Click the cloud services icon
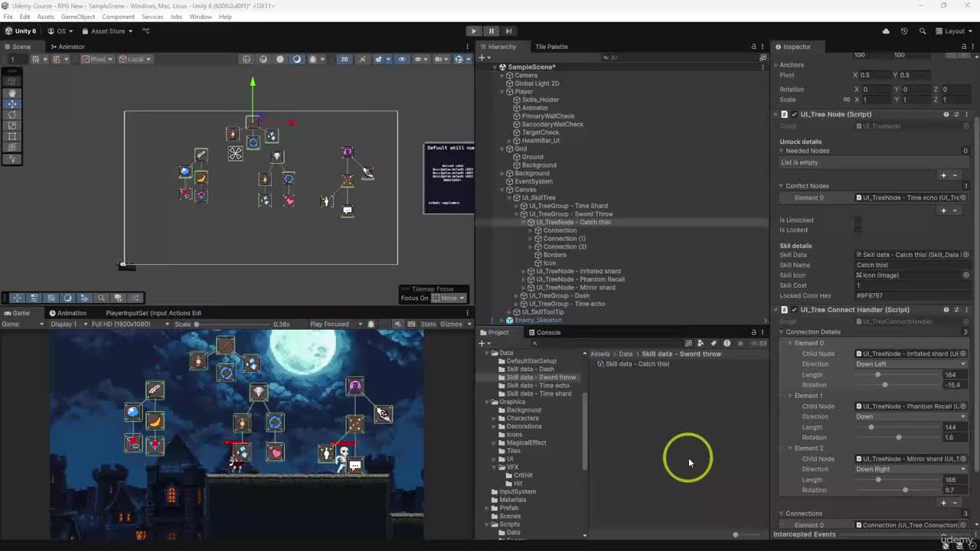980x551 pixels. 886,31
